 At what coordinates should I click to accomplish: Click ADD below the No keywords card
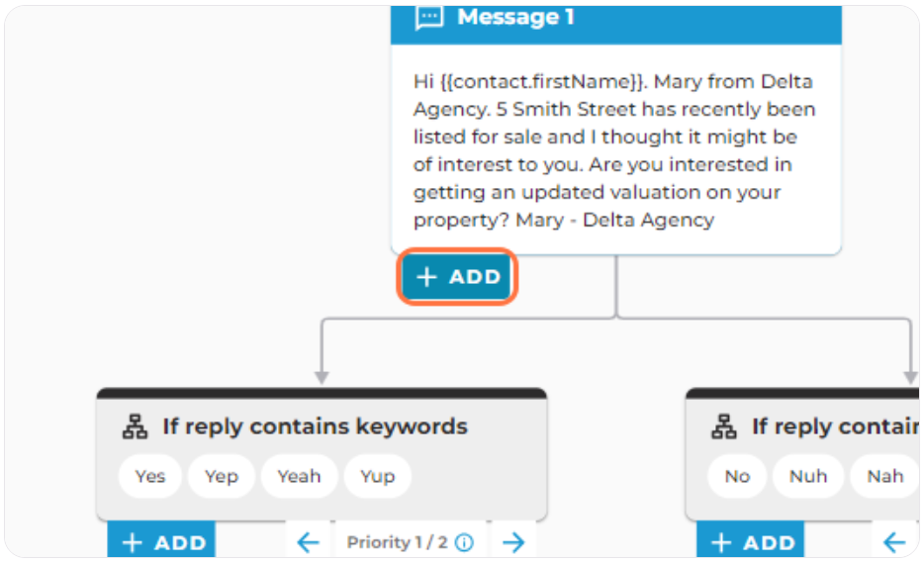click(750, 539)
